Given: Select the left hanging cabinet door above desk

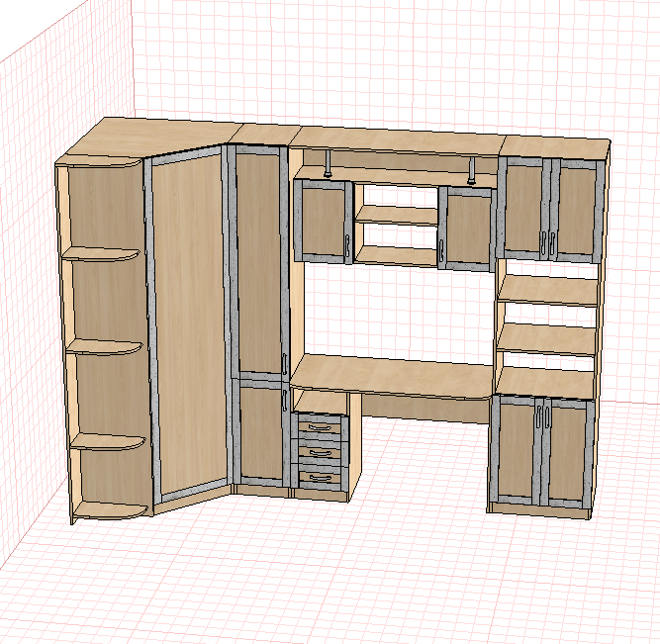Looking at the screenshot, I should (324, 222).
